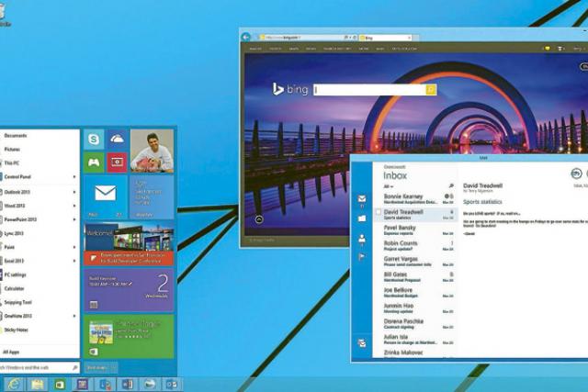
Task: Launch the green Xbox Games controller tile
Action: click(94, 162)
